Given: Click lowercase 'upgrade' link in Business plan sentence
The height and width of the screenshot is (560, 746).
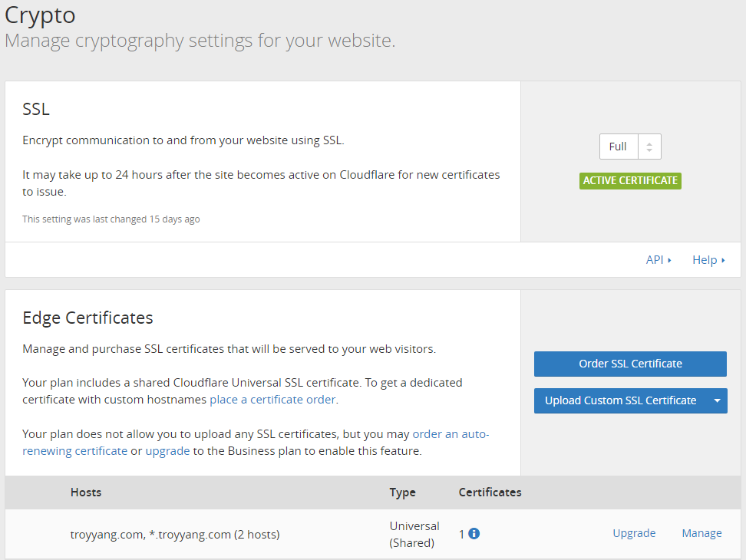Looking at the screenshot, I should coord(167,451).
